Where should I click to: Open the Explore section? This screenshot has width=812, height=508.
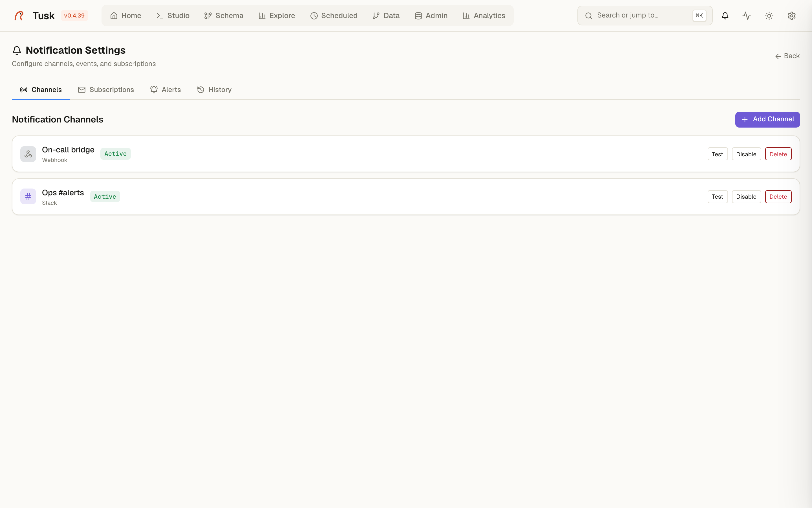[277, 16]
